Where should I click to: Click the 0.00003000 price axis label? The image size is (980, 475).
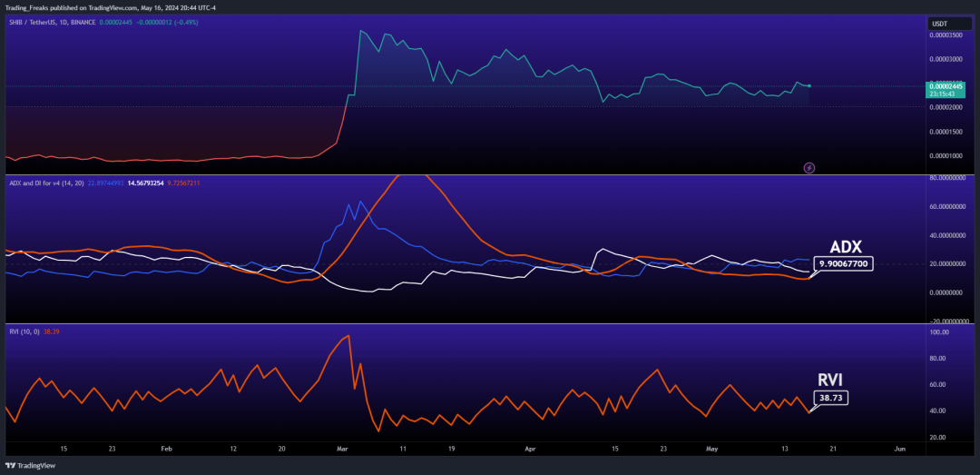[947, 59]
